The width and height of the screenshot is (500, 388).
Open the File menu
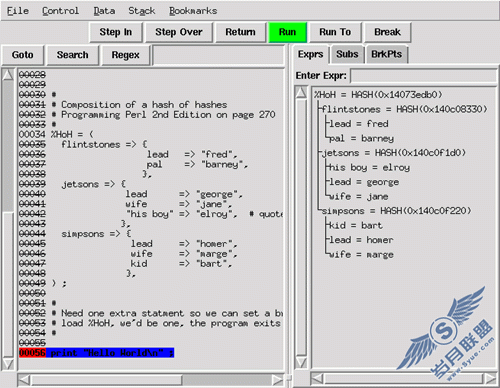pos(18,11)
